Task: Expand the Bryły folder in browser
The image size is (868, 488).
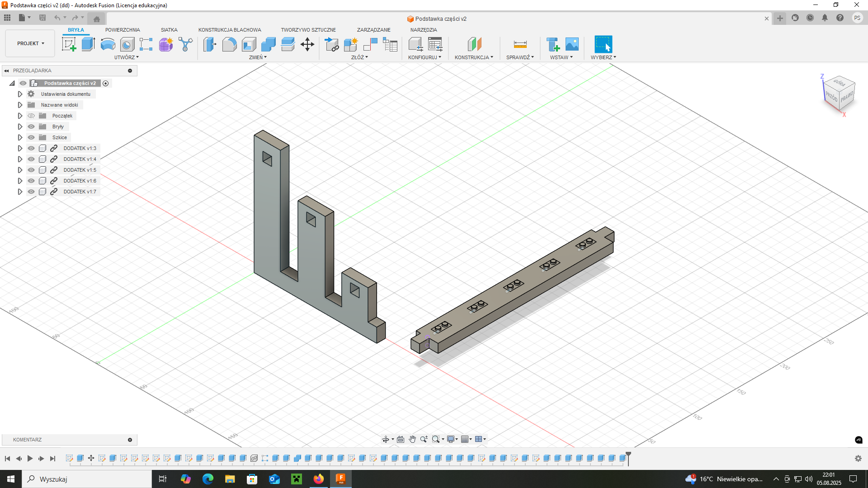Action: pyautogui.click(x=20, y=127)
